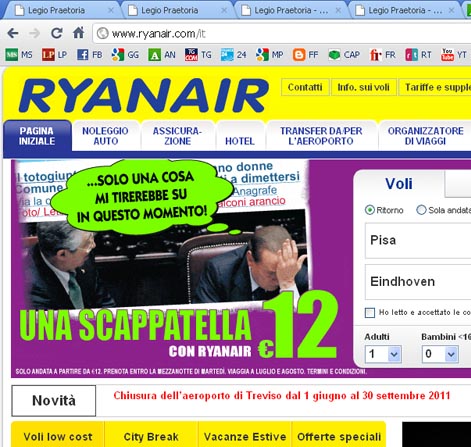Select the Pagina Iniziale tab
The height and width of the screenshot is (447, 471).
37,136
